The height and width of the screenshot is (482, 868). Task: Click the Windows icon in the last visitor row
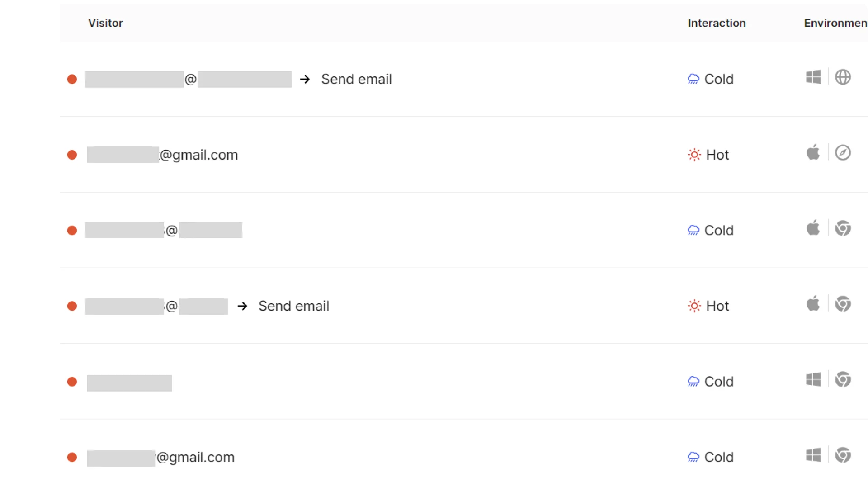pos(813,455)
